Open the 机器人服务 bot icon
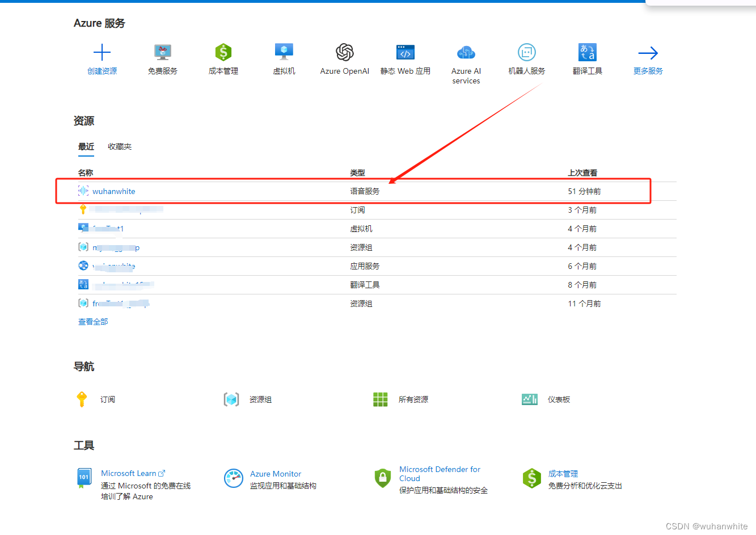756x535 pixels. click(527, 52)
